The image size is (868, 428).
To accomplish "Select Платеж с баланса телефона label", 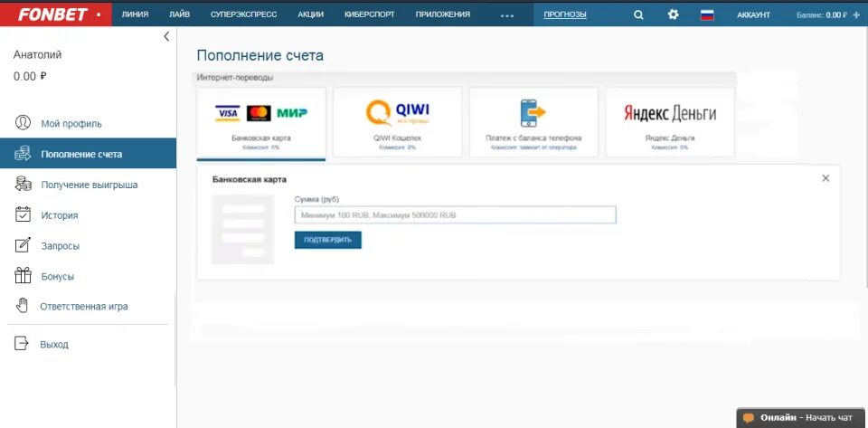I will (533, 138).
